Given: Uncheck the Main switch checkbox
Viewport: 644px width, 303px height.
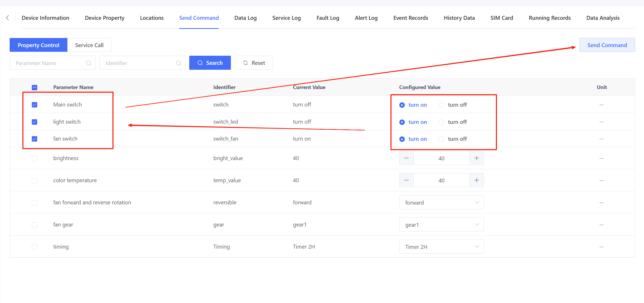Looking at the screenshot, I should 34,105.
